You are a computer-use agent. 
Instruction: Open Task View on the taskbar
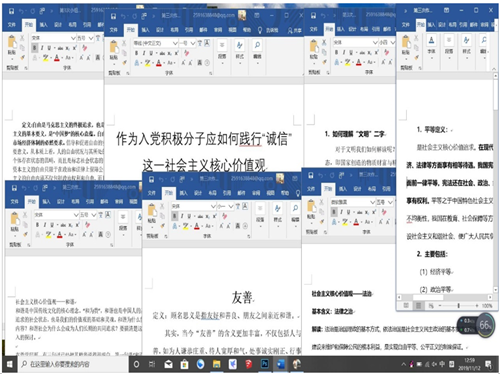click(x=152, y=364)
